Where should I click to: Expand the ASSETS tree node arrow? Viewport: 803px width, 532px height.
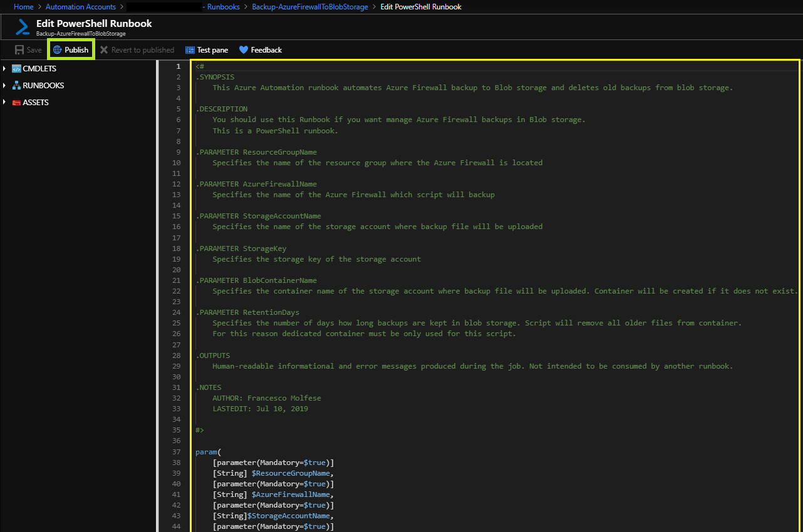coord(4,103)
